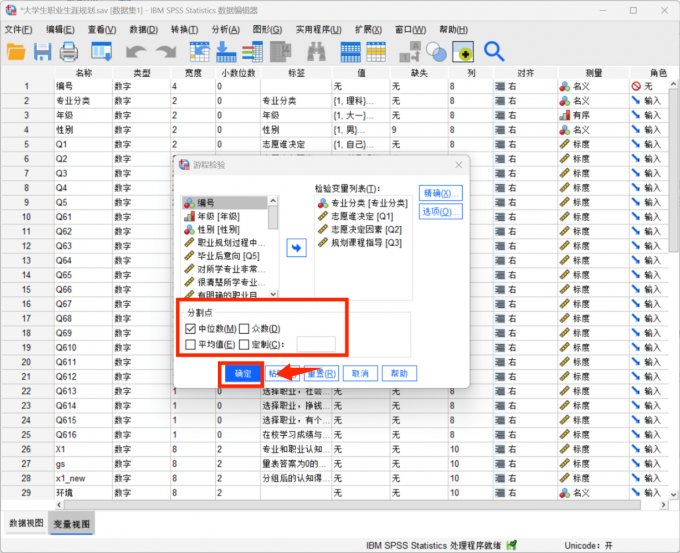This screenshot has height=553, width=680.
Task: Click the 重置(R) button
Action: [321, 373]
